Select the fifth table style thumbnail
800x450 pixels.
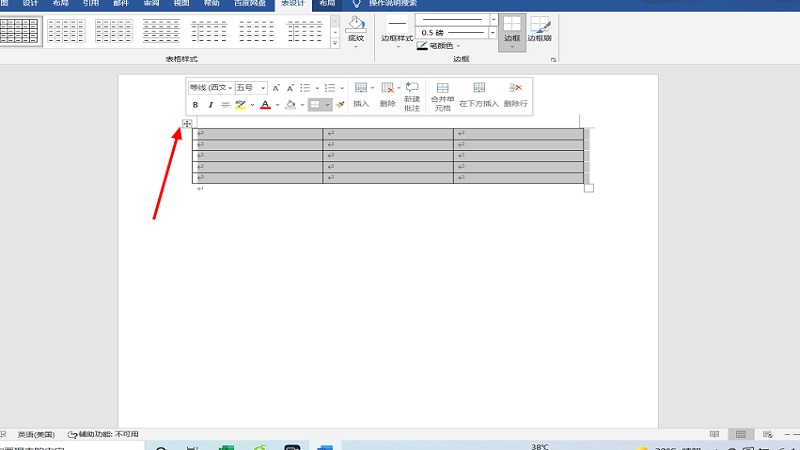pos(209,31)
